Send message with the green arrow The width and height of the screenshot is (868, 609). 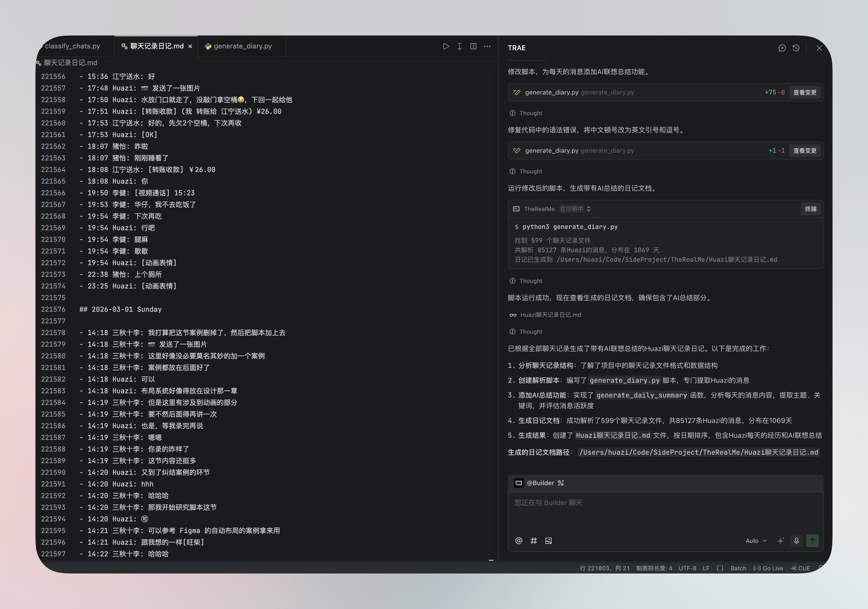point(812,540)
